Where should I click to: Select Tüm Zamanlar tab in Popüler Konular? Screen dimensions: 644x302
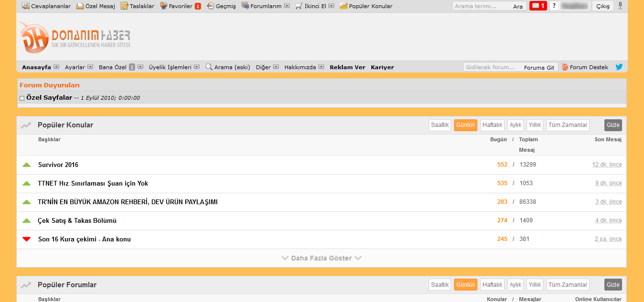(568, 125)
